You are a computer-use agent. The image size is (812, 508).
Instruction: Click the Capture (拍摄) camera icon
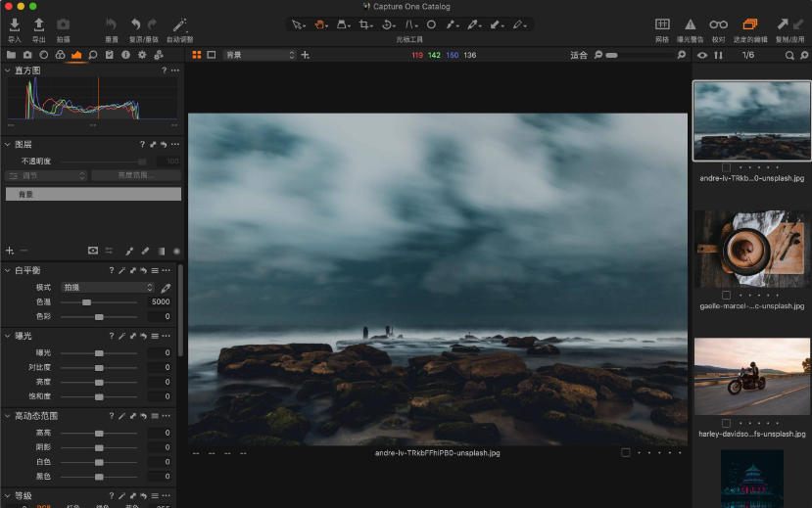[x=64, y=24]
